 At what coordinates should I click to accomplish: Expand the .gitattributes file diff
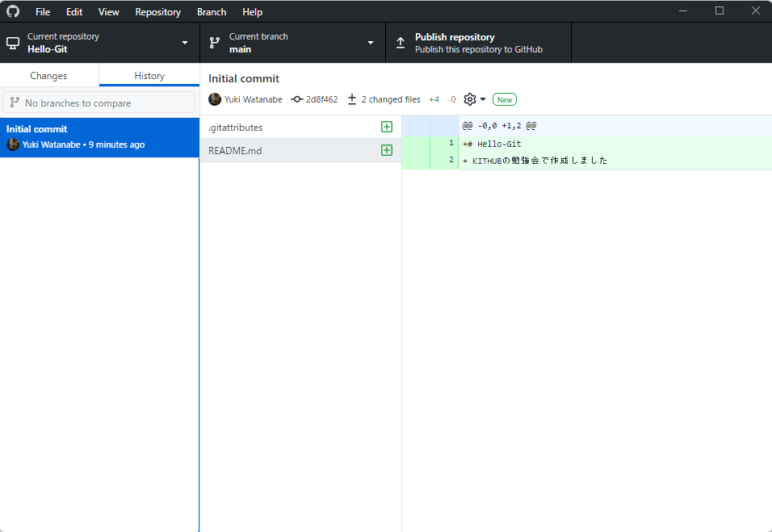coord(387,127)
